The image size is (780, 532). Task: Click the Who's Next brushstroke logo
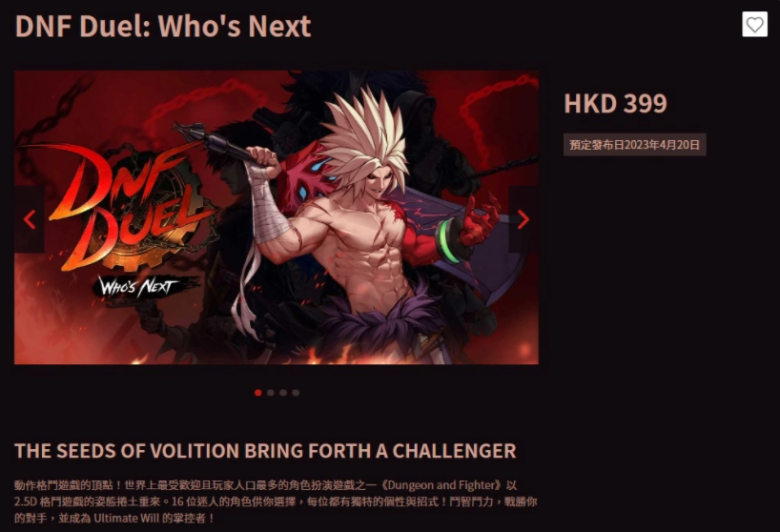pyautogui.click(x=144, y=287)
